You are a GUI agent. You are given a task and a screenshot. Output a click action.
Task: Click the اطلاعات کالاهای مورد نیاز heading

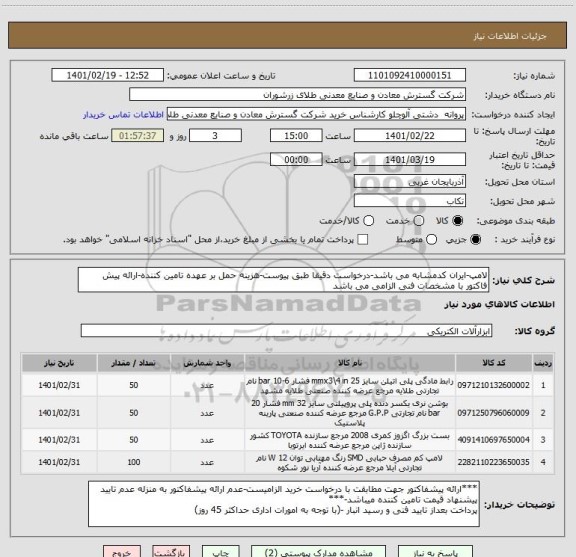click(500, 304)
